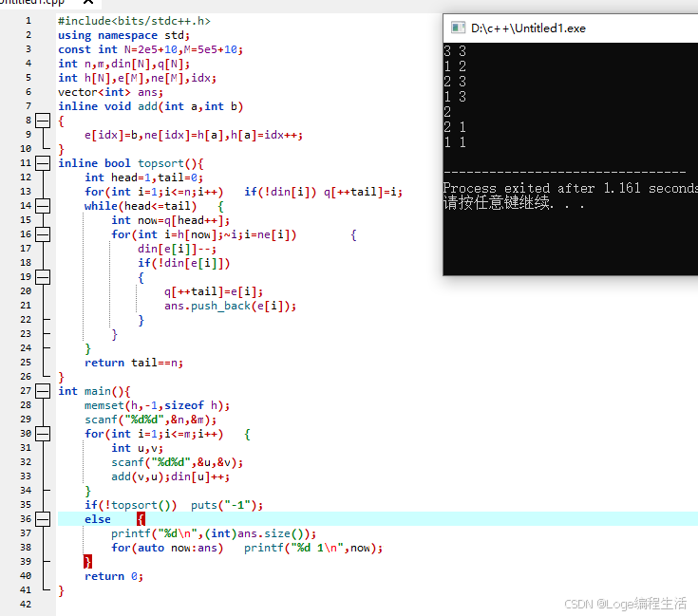Collapse the if block fold on line 19
The height and width of the screenshot is (616, 698).
[43, 277]
